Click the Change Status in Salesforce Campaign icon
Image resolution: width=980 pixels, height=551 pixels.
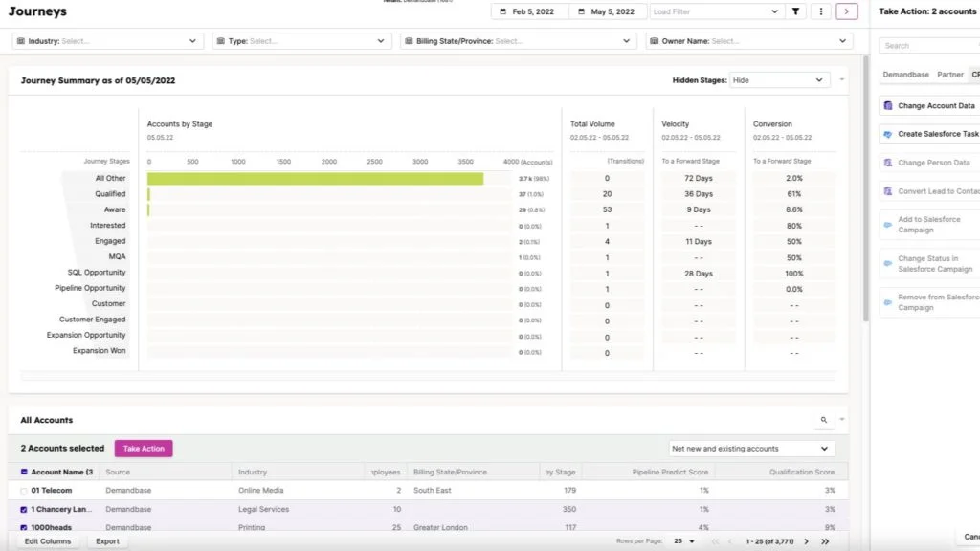(888, 264)
